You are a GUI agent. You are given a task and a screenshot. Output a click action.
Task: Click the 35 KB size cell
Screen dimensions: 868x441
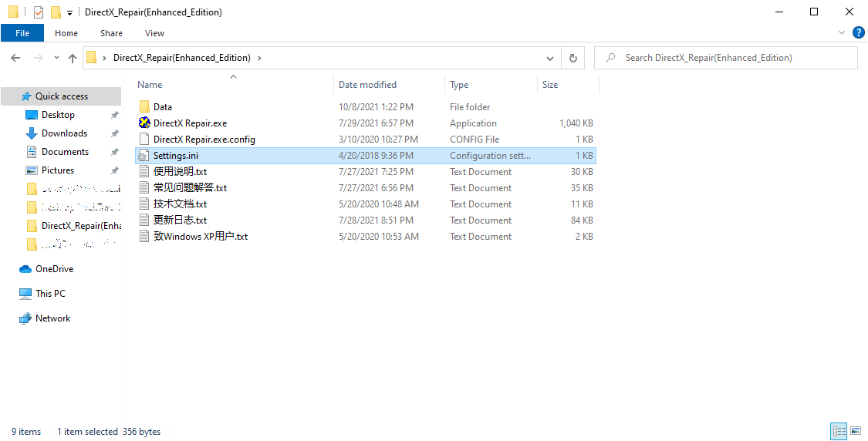[582, 187]
